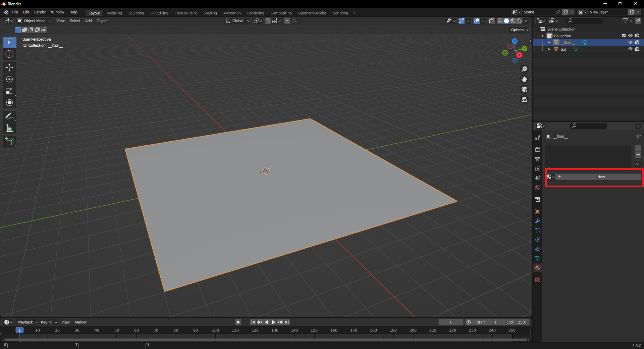Disable Sol in renders camera icon
This screenshot has width=644, height=349.
point(637,49)
